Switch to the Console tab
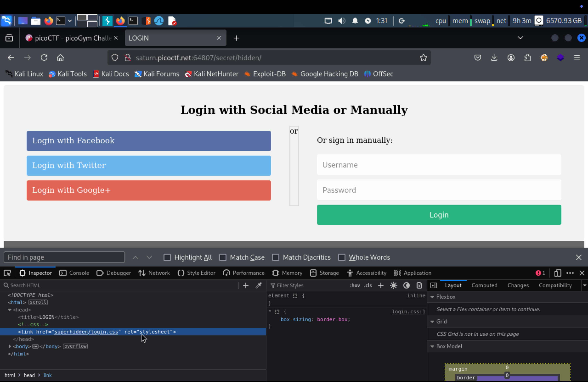Image resolution: width=588 pixels, height=382 pixels. (74, 273)
